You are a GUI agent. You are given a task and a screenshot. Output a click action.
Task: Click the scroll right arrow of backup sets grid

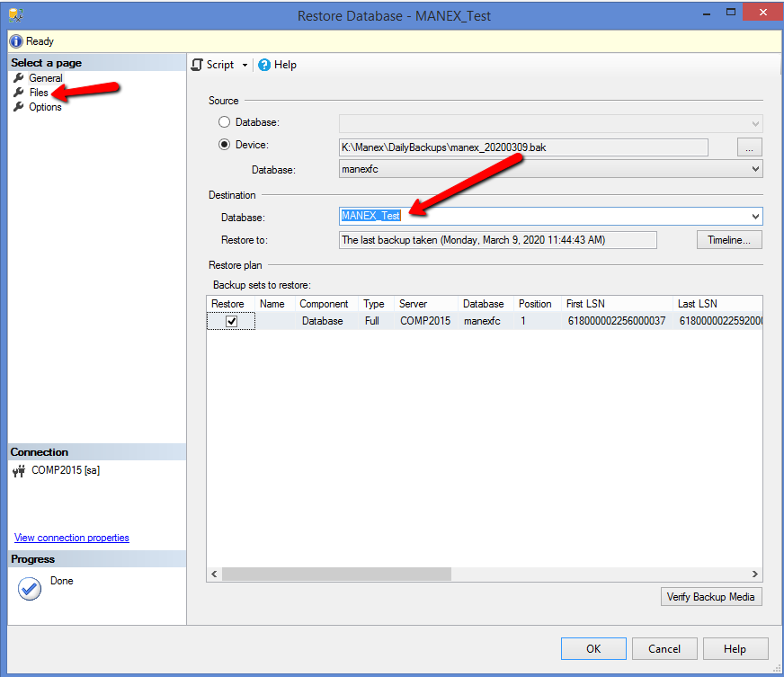[x=755, y=574]
